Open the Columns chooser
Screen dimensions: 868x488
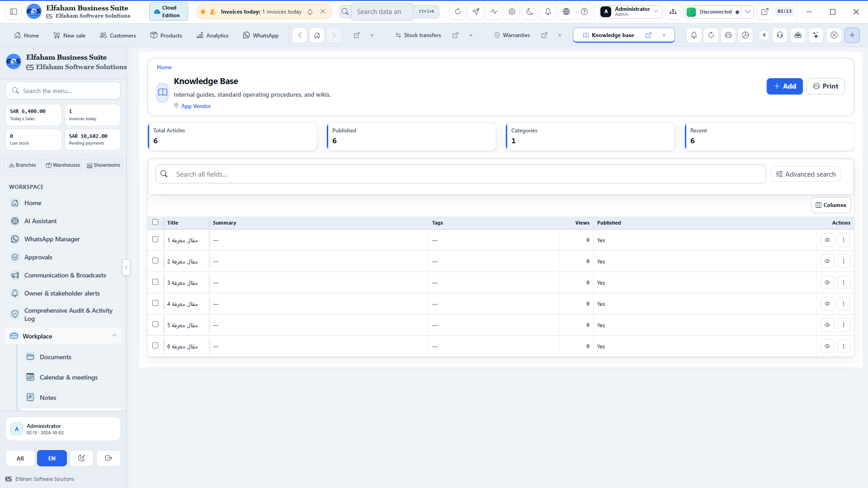pyautogui.click(x=830, y=205)
